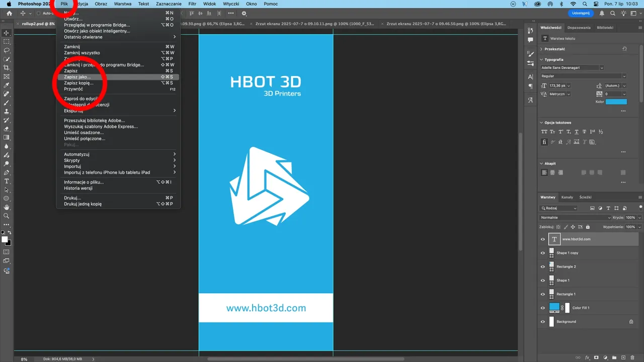Select the Lasso tool
The image size is (644, 362).
pos(7,50)
